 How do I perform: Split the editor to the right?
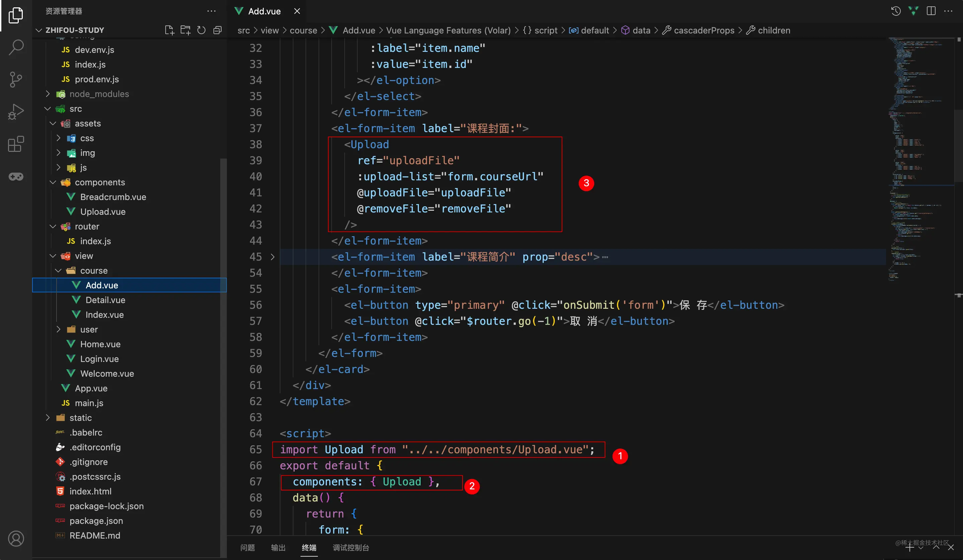point(931,11)
